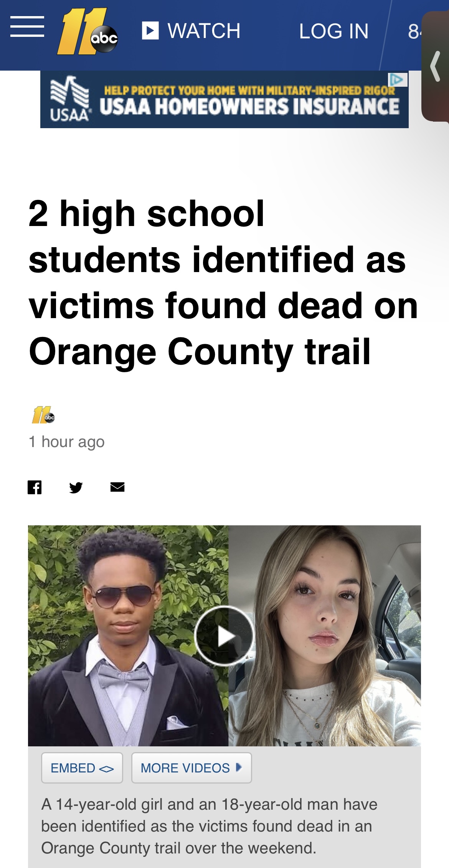449x868 pixels.
Task: Tap the WATCH play icon
Action: pyautogui.click(x=150, y=31)
